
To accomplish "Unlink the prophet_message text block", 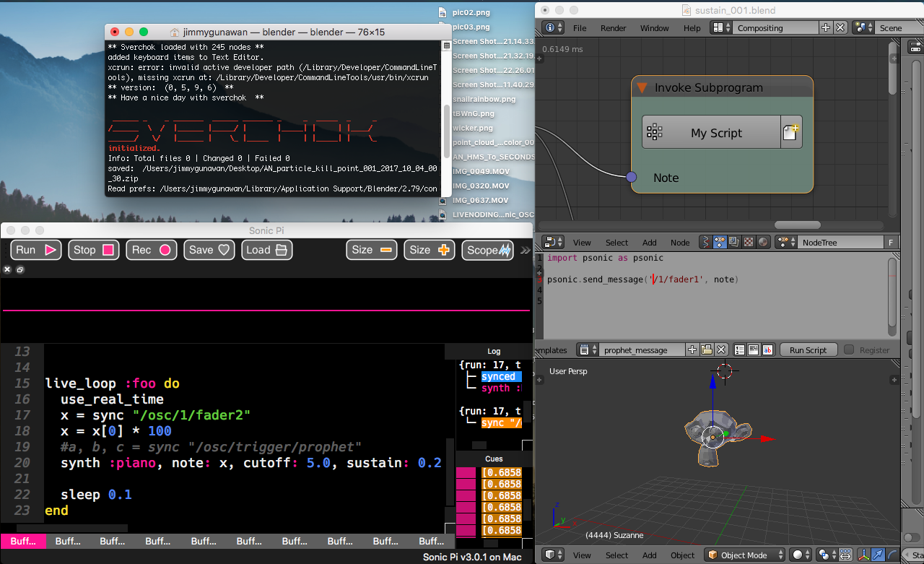I will [720, 350].
